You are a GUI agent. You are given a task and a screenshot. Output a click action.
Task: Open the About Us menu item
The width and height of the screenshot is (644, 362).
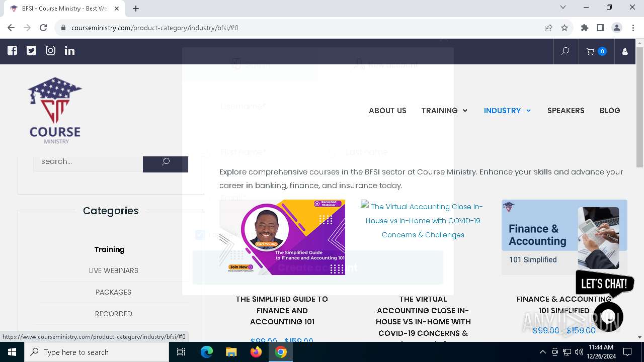[x=387, y=111]
